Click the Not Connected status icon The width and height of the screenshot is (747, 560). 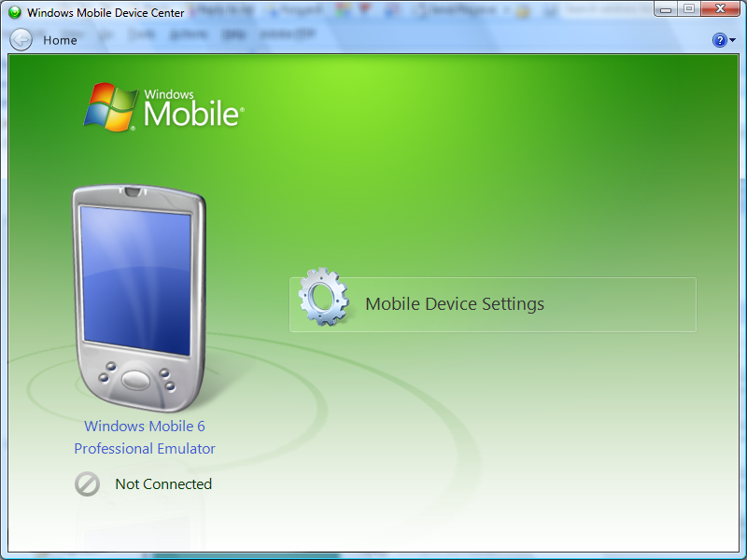tap(87, 483)
